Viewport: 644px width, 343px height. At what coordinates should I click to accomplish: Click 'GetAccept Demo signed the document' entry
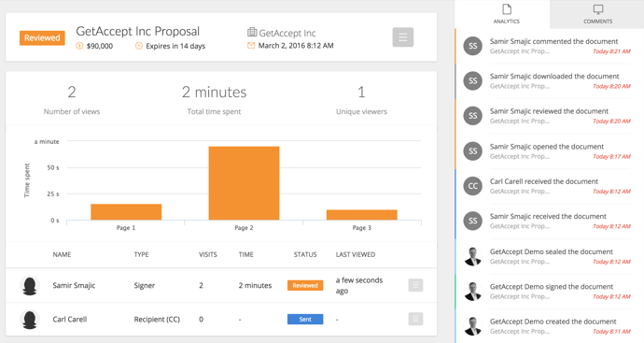[x=552, y=287]
